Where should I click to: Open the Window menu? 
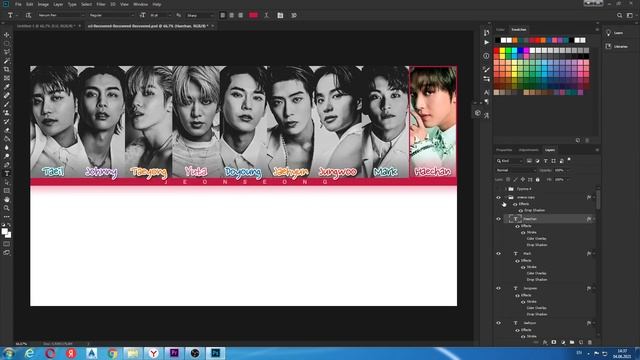click(x=140, y=4)
